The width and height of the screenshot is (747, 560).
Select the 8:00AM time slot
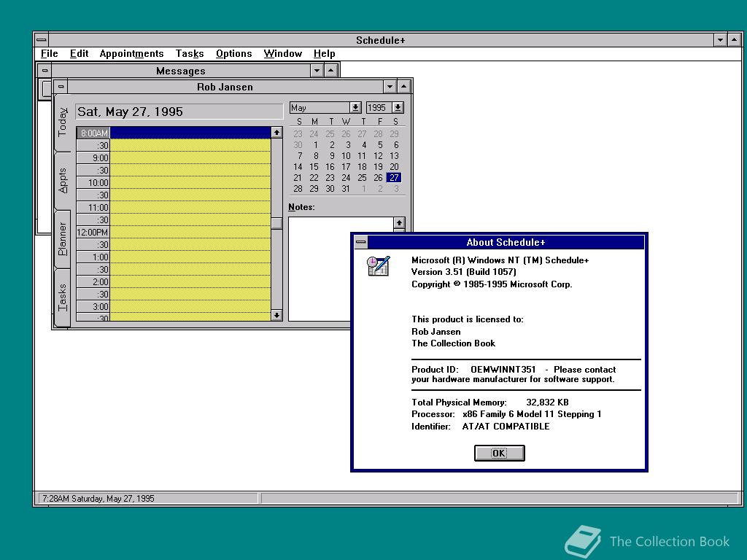click(174, 133)
